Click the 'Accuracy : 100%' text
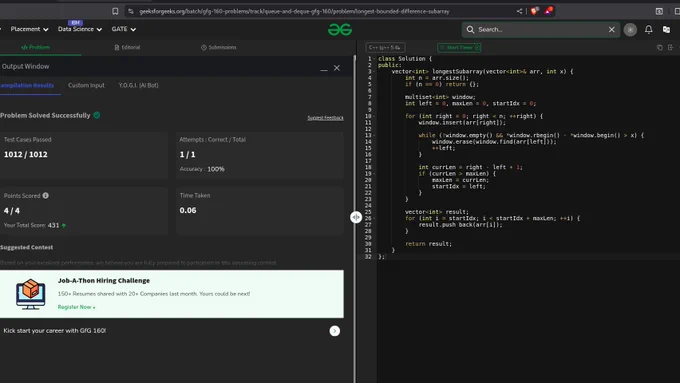Viewport: 680px width, 383px height. tap(202, 169)
